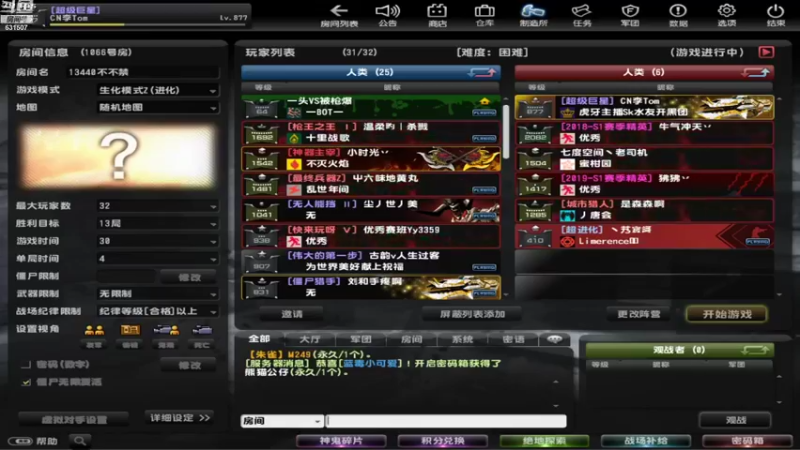Open the 商店 shop icon
The height and width of the screenshot is (450, 800).
click(437, 11)
